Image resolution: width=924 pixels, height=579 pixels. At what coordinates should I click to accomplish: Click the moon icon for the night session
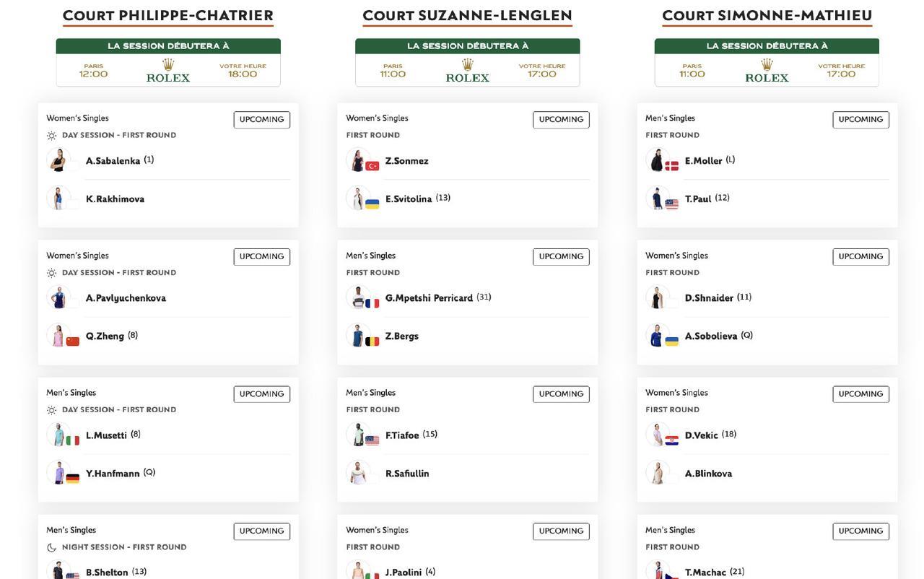(51, 547)
